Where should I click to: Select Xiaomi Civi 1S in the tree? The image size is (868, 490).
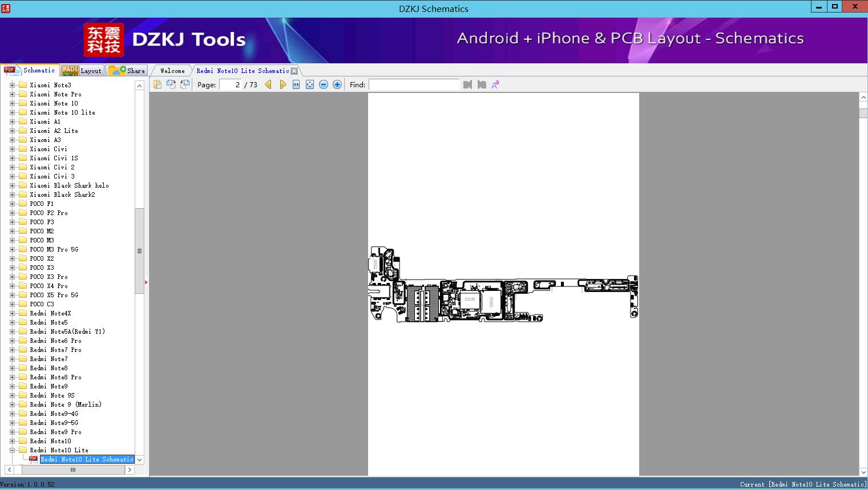(x=54, y=158)
